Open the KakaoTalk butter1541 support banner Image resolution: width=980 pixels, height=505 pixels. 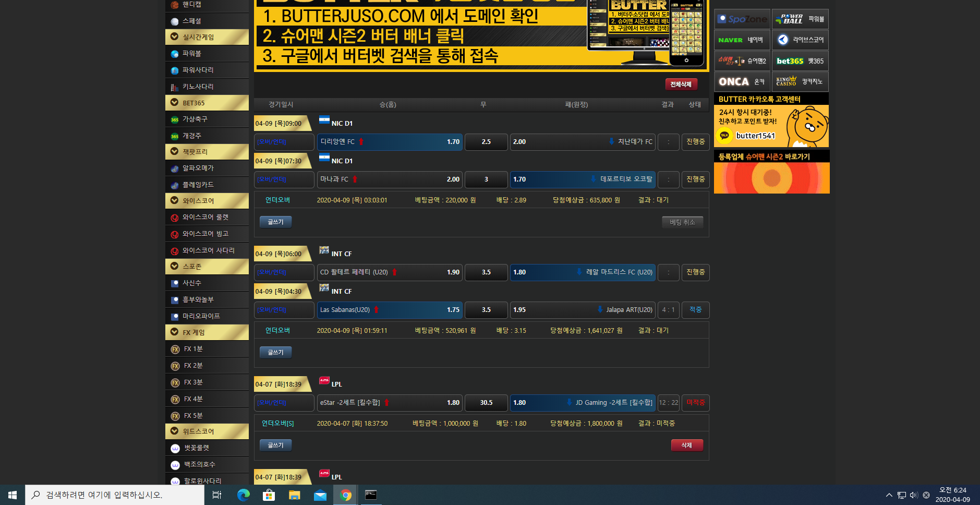(x=771, y=126)
